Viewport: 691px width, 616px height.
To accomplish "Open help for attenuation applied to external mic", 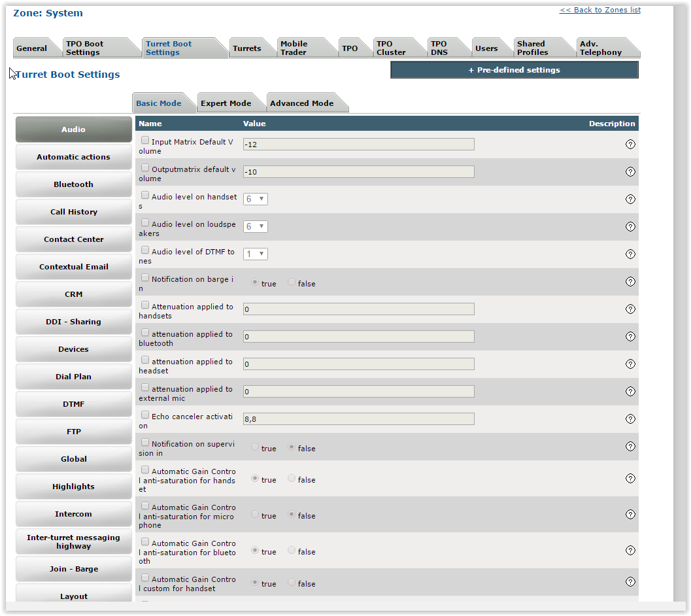I will (630, 391).
